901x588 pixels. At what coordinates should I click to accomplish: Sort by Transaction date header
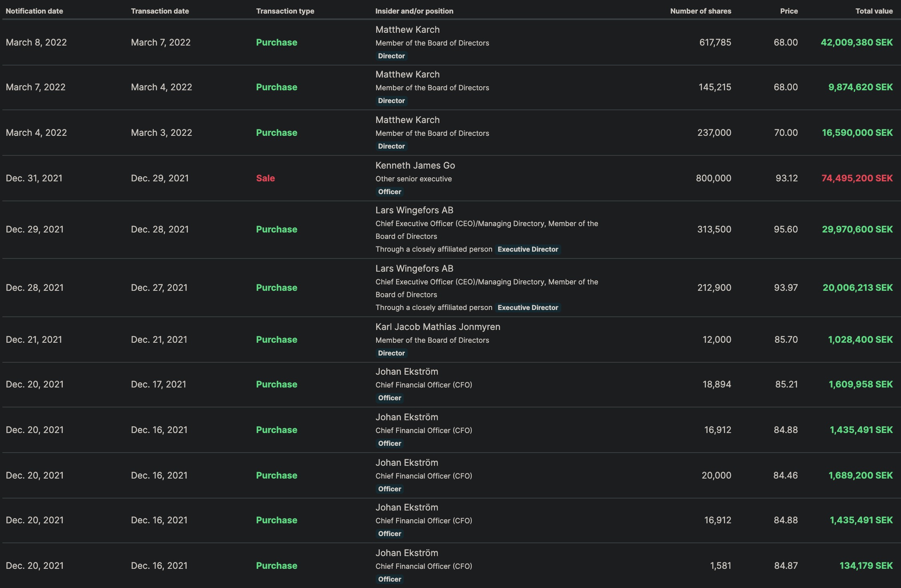[x=160, y=11]
